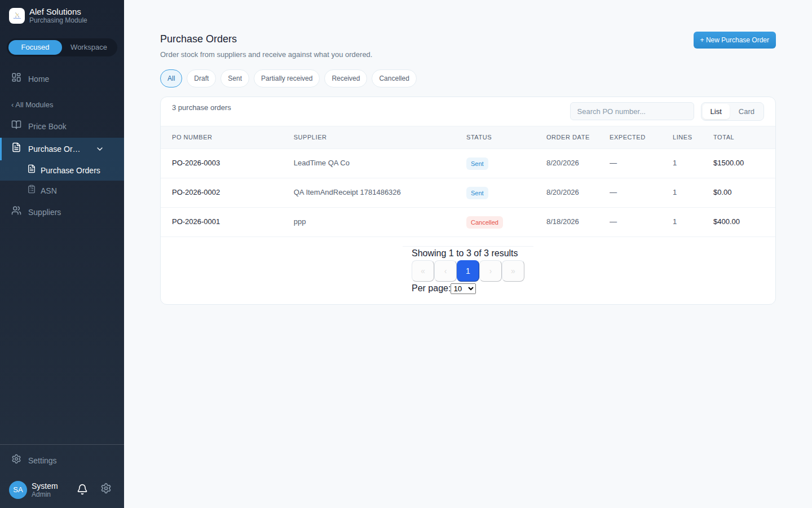
Task: Click Sent status badge for PO-2026-0002
Action: pos(477,193)
